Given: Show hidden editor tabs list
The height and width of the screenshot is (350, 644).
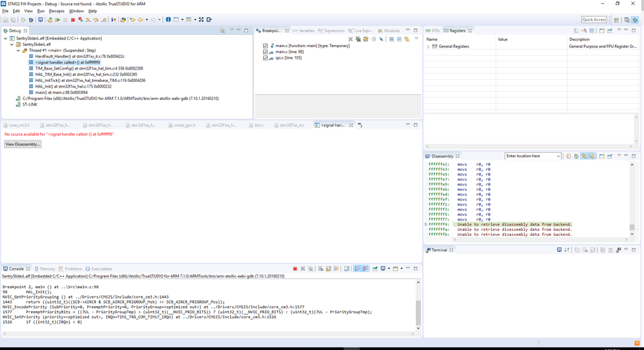Looking at the screenshot, I should tap(360, 125).
